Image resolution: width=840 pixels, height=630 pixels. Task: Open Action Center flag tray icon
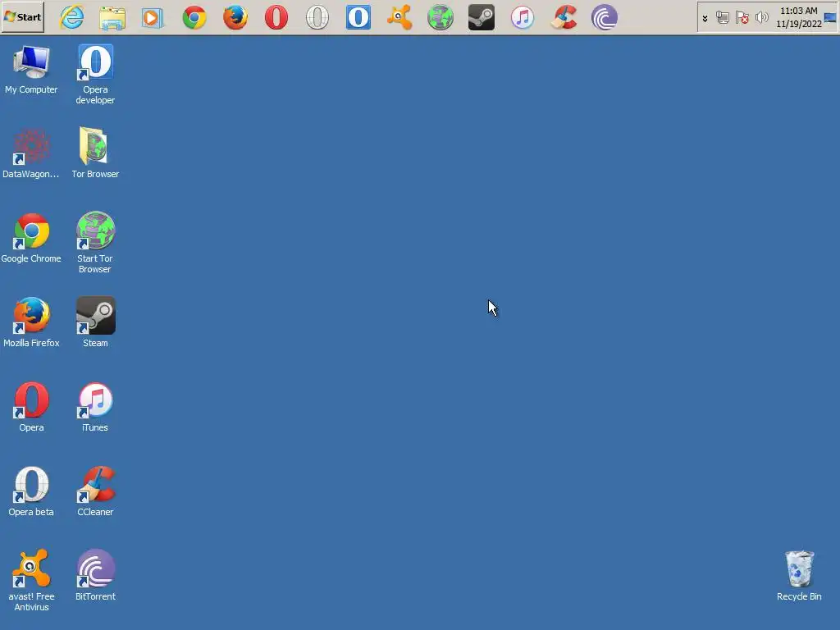pyautogui.click(x=742, y=18)
